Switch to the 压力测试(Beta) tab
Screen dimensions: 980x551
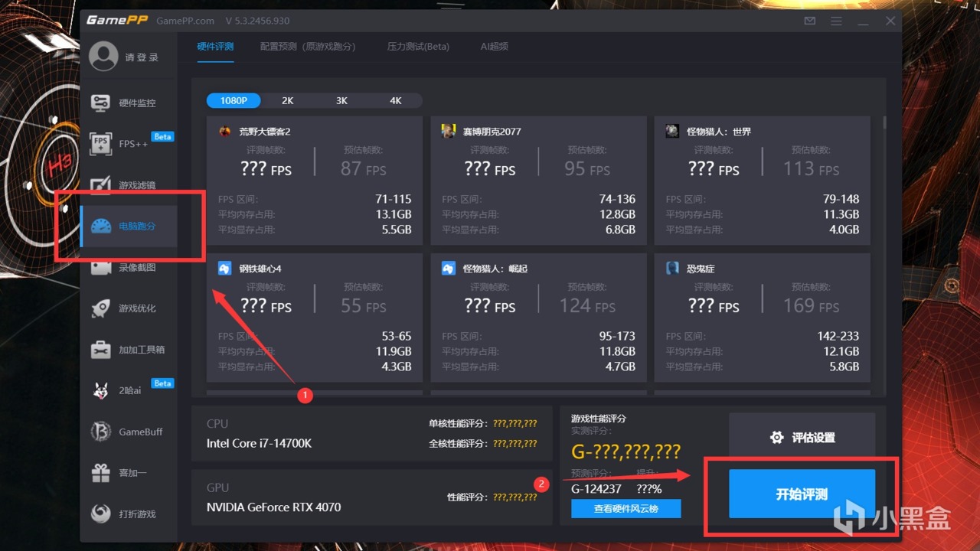418,46
